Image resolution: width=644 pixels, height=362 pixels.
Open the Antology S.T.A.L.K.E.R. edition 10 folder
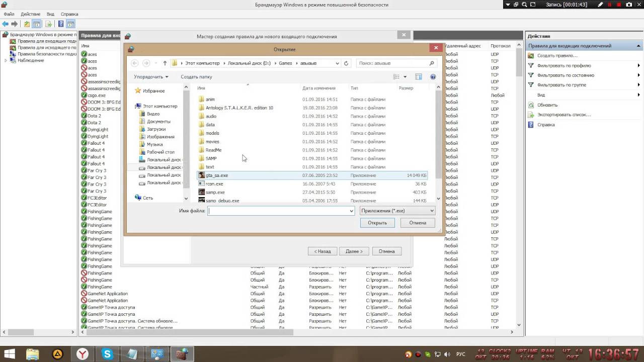coord(239,108)
